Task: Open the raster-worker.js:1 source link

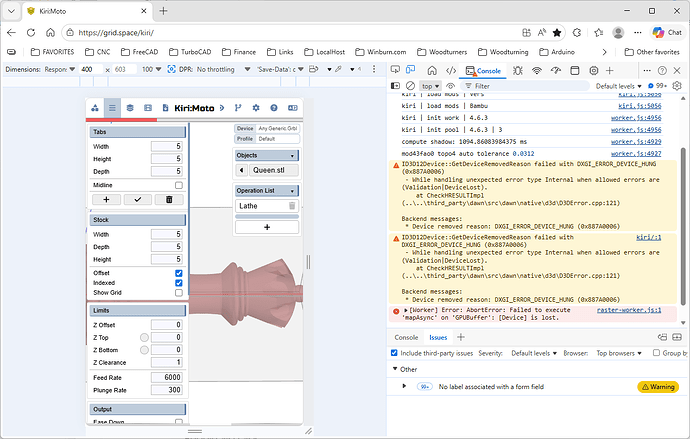Action: click(629, 310)
